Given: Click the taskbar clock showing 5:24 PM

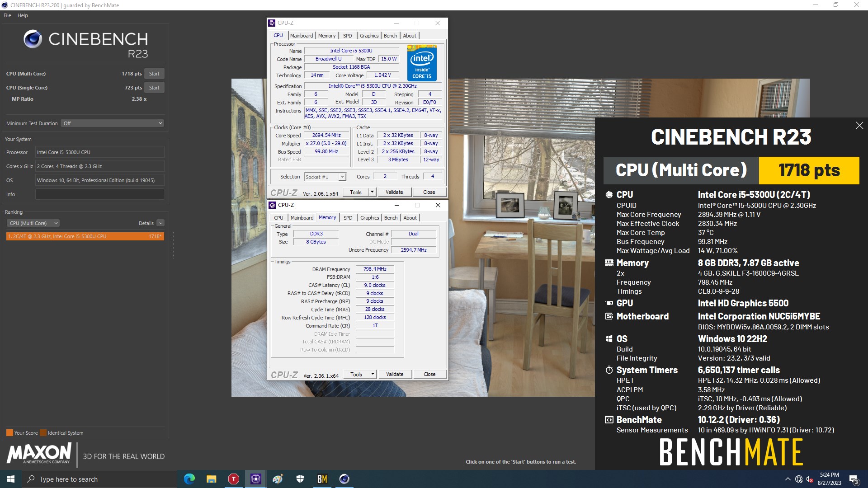Looking at the screenshot, I should tap(829, 479).
